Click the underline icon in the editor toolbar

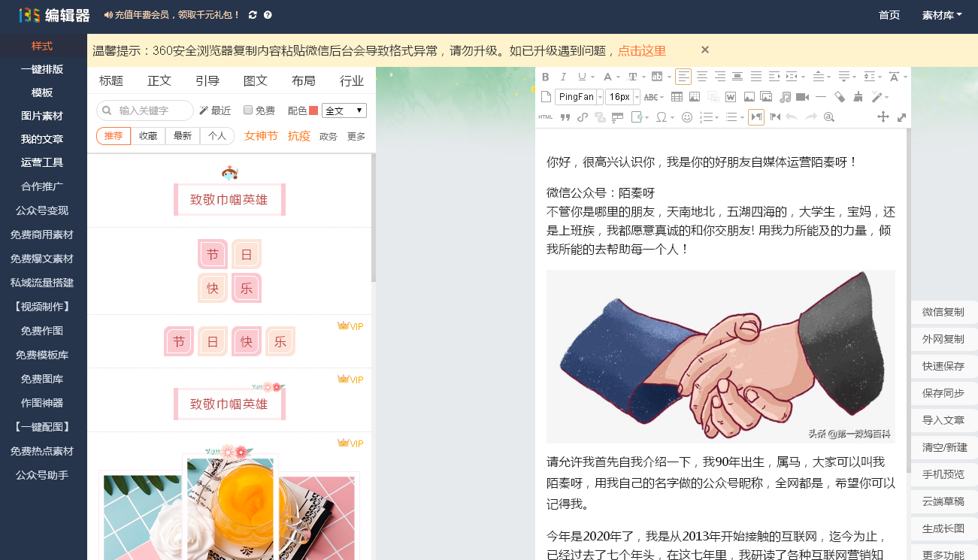581,77
